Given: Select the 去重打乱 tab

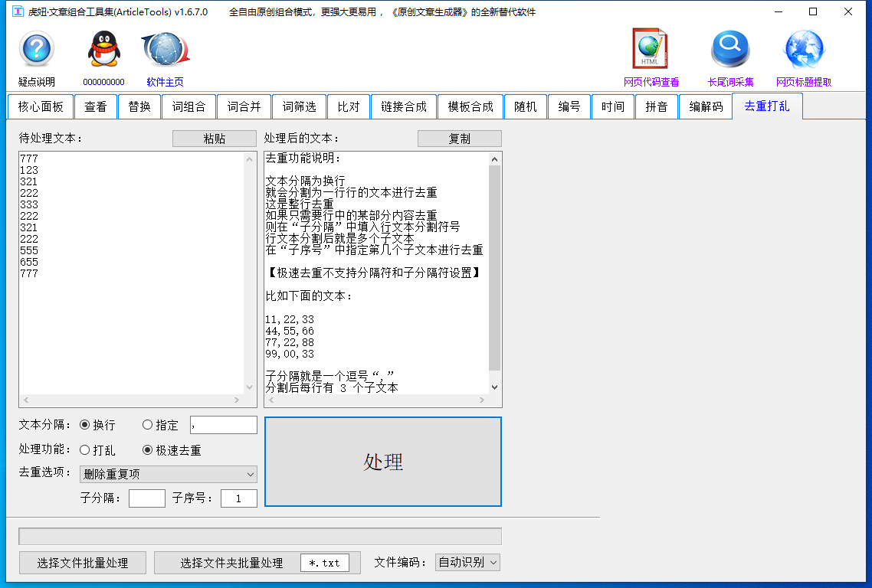Looking at the screenshot, I should (768, 106).
